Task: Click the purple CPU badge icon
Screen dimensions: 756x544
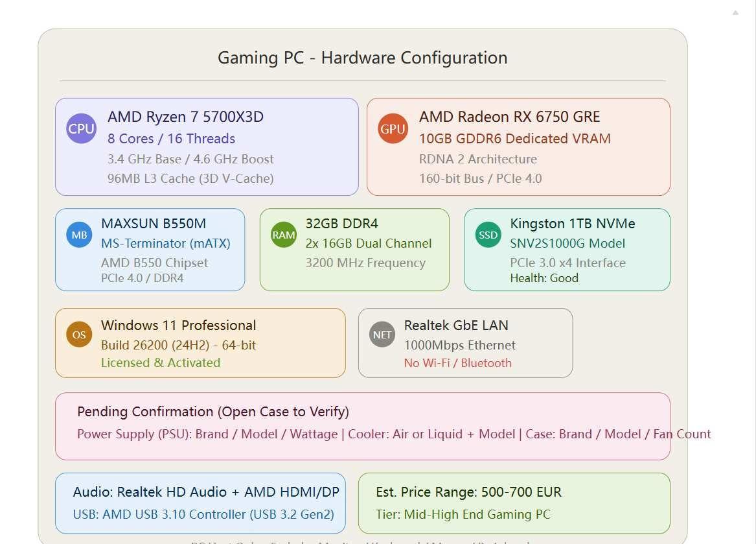Action: 81,128
